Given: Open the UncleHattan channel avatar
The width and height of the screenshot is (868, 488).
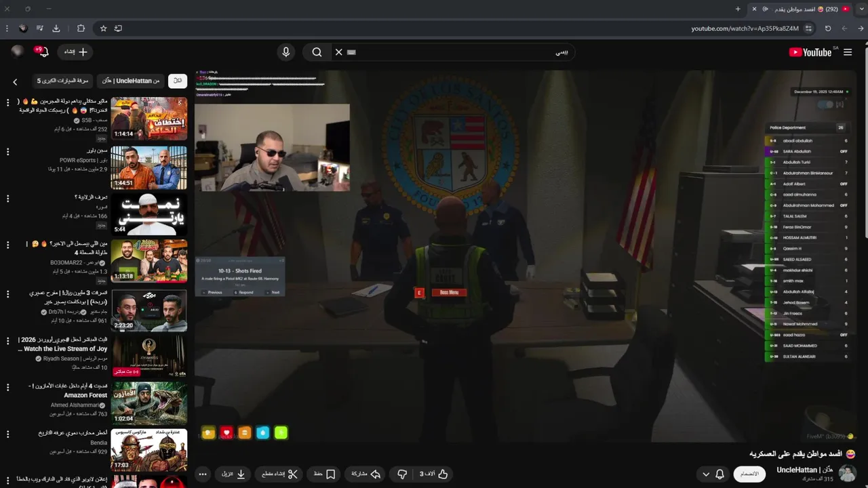Looking at the screenshot, I should [x=848, y=473].
